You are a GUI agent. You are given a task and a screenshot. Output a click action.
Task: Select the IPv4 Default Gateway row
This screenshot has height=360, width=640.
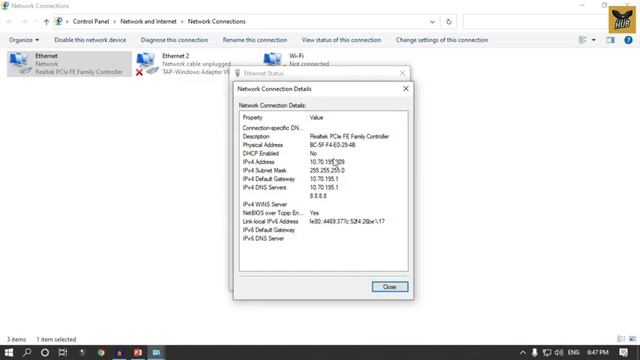pos(323,179)
